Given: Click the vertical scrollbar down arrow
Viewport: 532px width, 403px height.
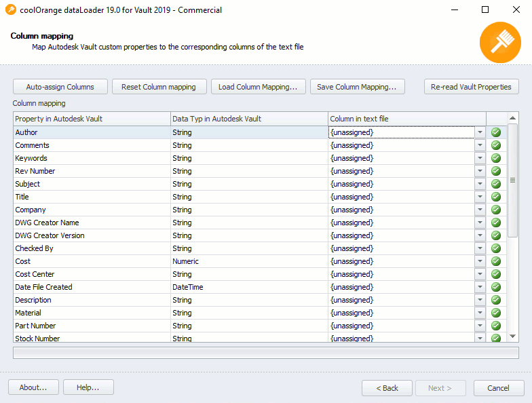Looking at the screenshot, I should [x=513, y=337].
